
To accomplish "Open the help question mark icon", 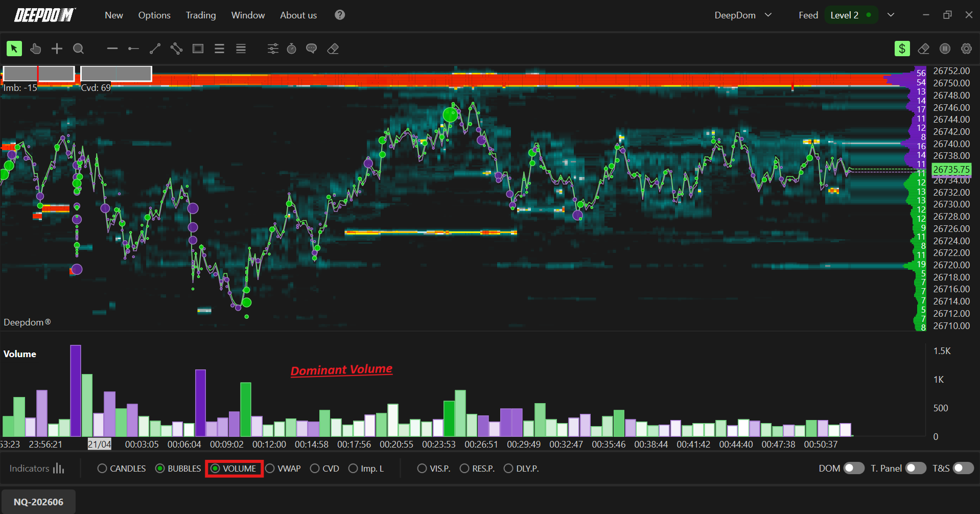I will [340, 15].
